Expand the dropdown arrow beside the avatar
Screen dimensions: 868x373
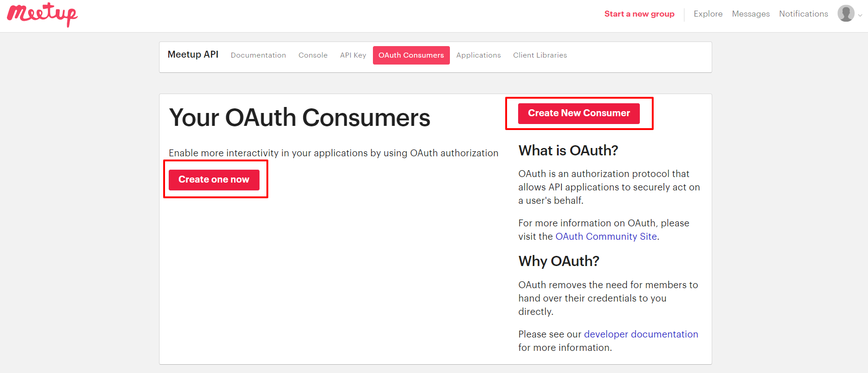(x=860, y=15)
